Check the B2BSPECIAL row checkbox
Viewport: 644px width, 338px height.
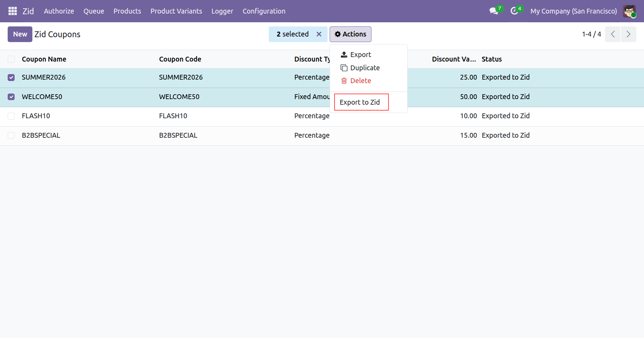click(x=11, y=136)
